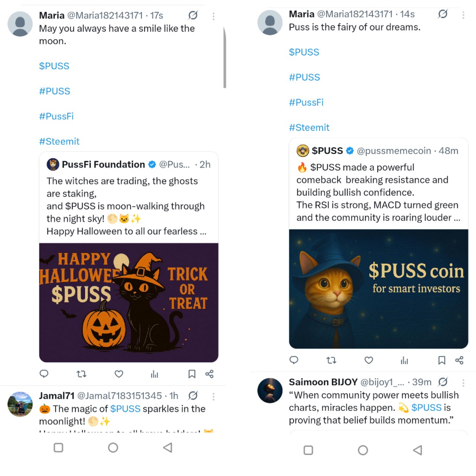Image resolution: width=476 pixels, height=476 pixels.
Task: Tap Android home button on left screen
Action: (113, 447)
